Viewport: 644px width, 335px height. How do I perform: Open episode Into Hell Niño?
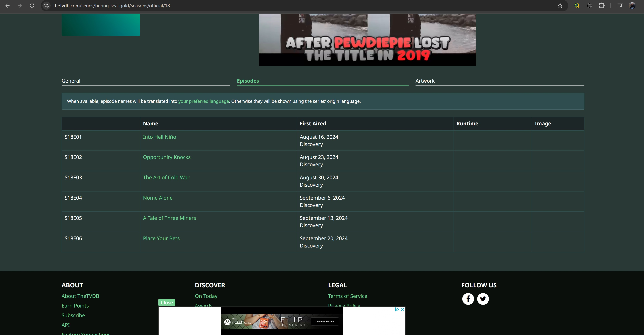coord(159,137)
